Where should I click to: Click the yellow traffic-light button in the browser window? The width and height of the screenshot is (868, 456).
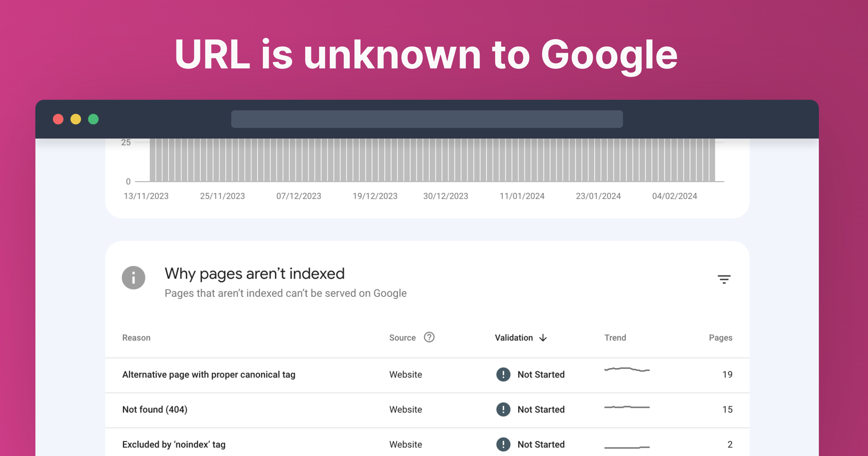(76, 119)
